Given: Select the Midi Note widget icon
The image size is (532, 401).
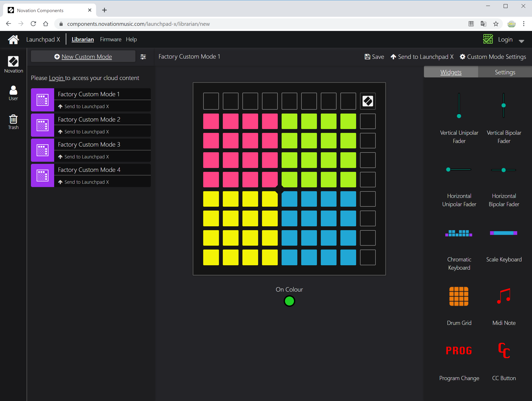Looking at the screenshot, I should 504,296.
